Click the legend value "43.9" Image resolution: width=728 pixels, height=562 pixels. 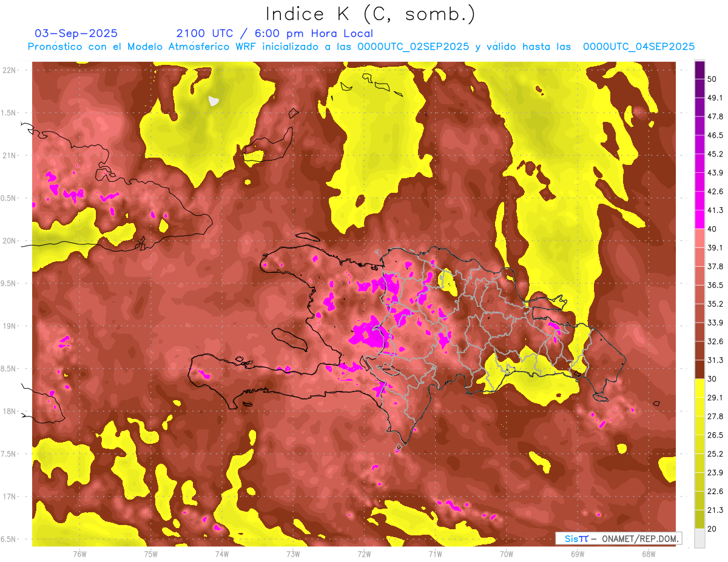pyautogui.click(x=714, y=173)
